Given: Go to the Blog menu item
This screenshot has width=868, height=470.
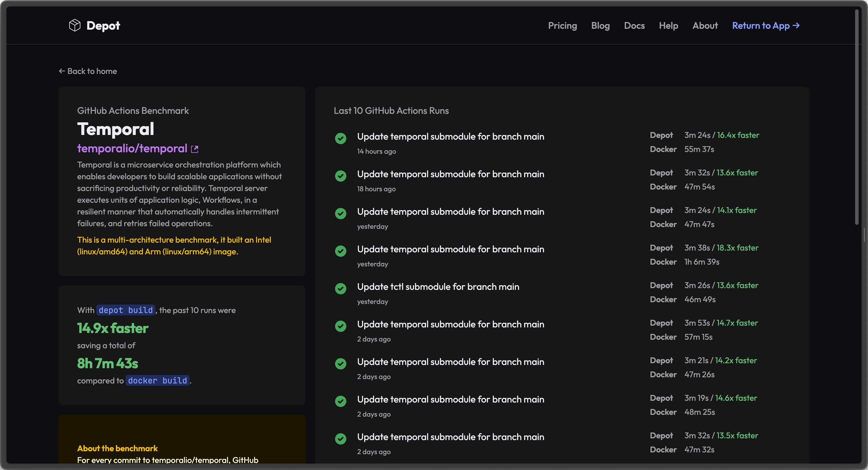Looking at the screenshot, I should pyautogui.click(x=600, y=26).
